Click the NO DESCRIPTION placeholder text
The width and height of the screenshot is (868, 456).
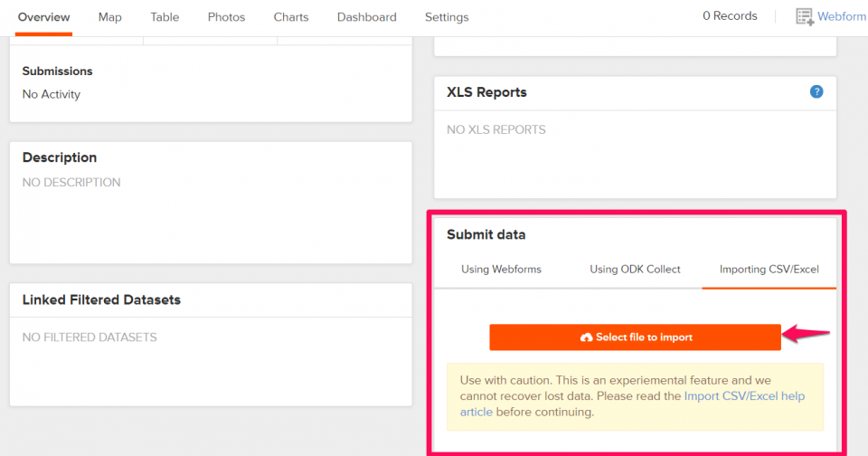tap(71, 182)
